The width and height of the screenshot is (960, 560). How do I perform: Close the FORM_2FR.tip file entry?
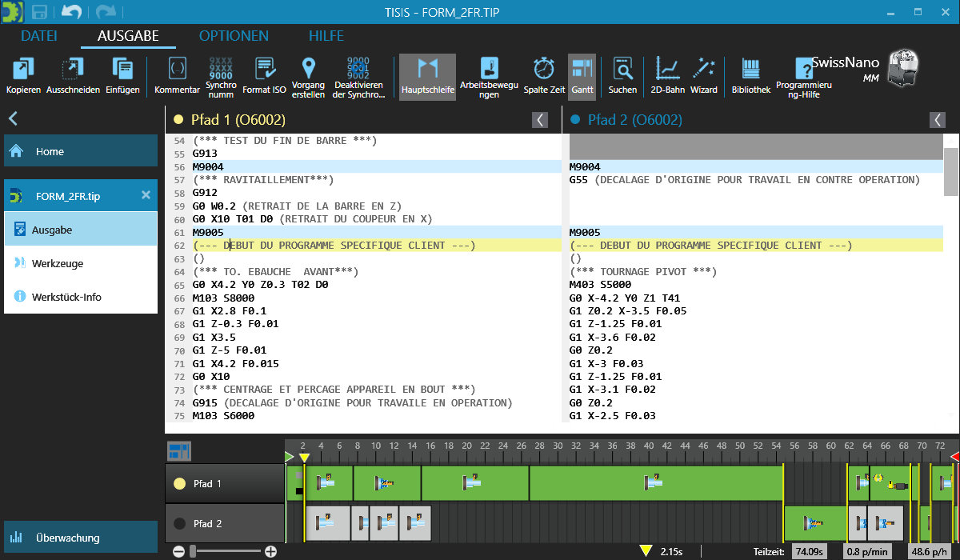[146, 195]
